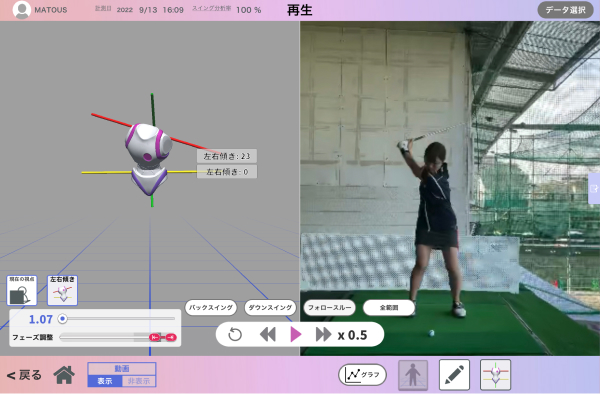
Task: Select the バックスイング phase
Action: (x=211, y=308)
